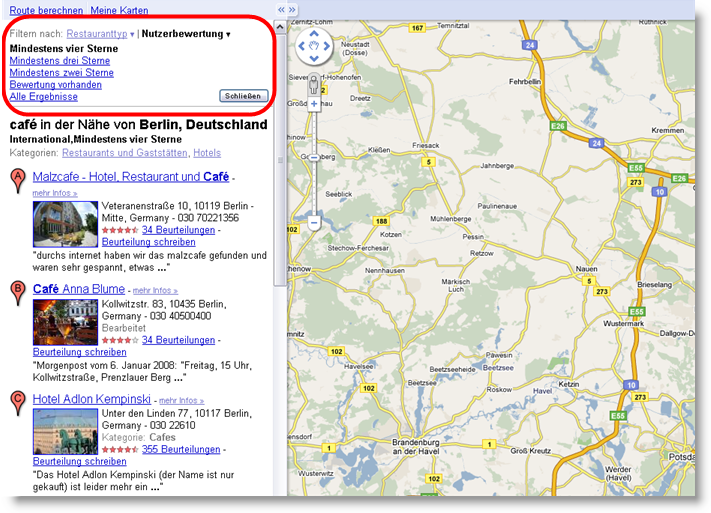Open the Restaurants und Gaststätten category

pyautogui.click(x=125, y=153)
